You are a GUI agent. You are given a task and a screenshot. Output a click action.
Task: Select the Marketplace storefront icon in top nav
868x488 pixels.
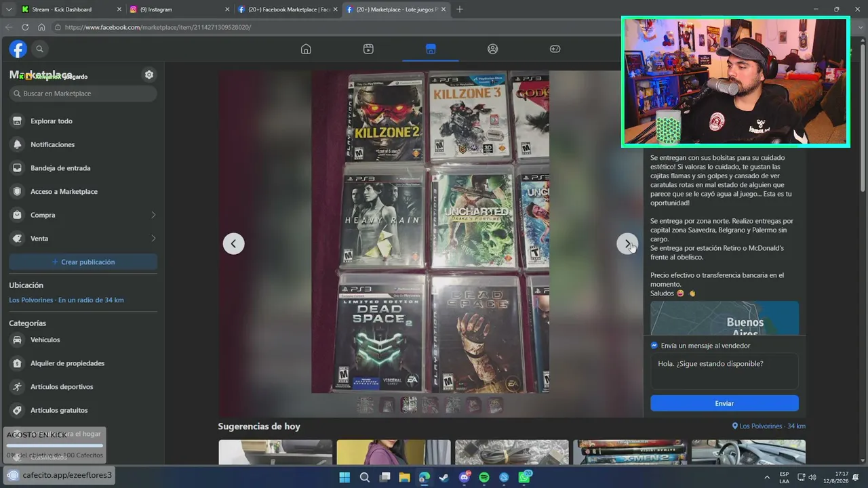tap(431, 49)
